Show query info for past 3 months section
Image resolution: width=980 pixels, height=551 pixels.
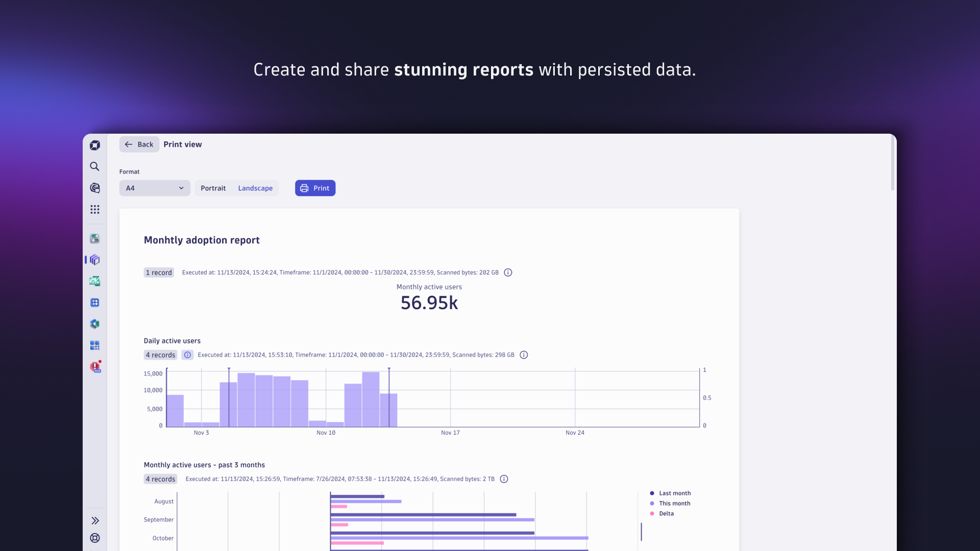pyautogui.click(x=504, y=479)
